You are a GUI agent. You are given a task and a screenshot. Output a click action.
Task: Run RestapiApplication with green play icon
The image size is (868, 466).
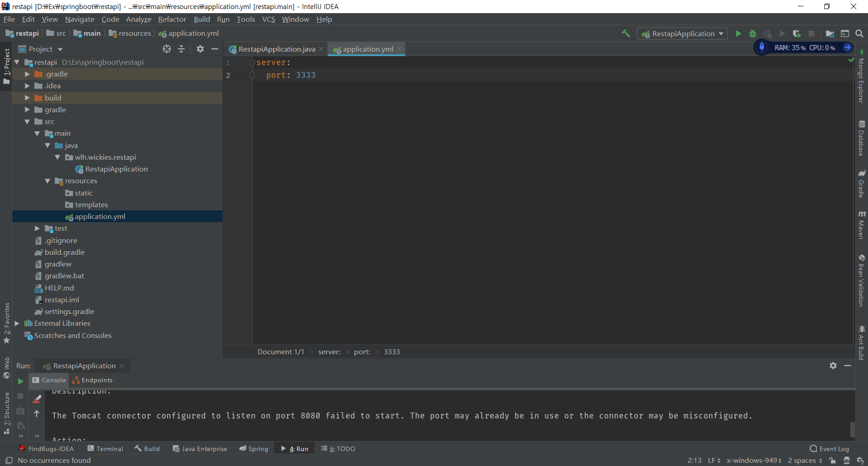click(x=738, y=33)
